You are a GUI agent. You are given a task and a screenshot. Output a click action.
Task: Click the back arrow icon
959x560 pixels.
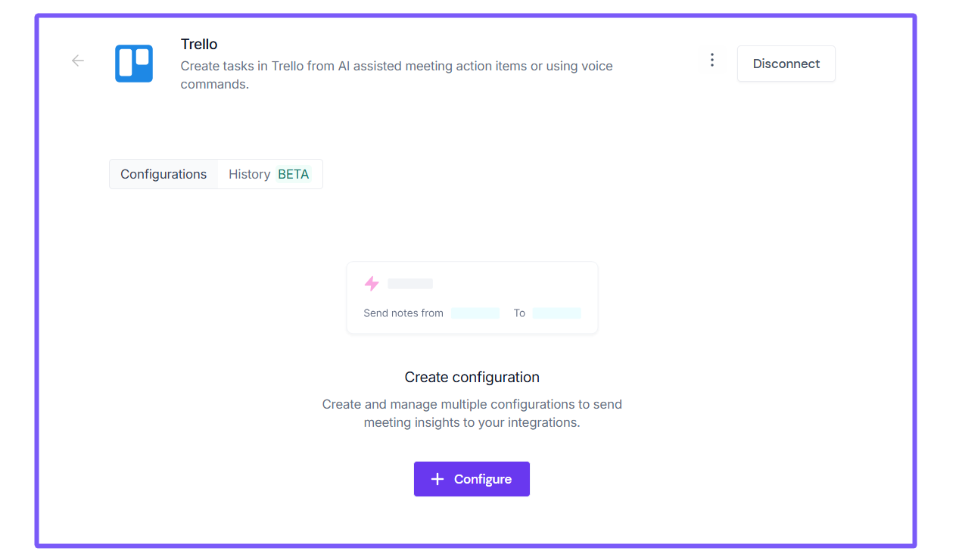click(78, 61)
